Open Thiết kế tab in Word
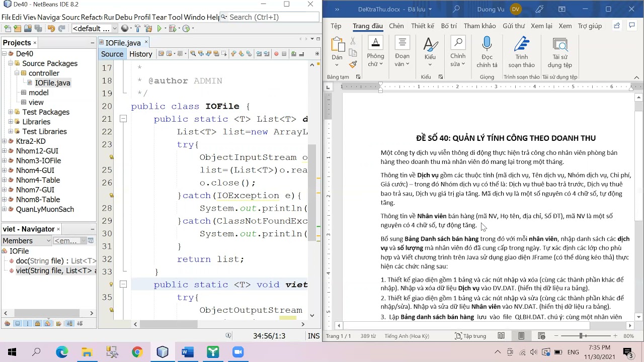644x362 pixels. pyautogui.click(x=423, y=26)
